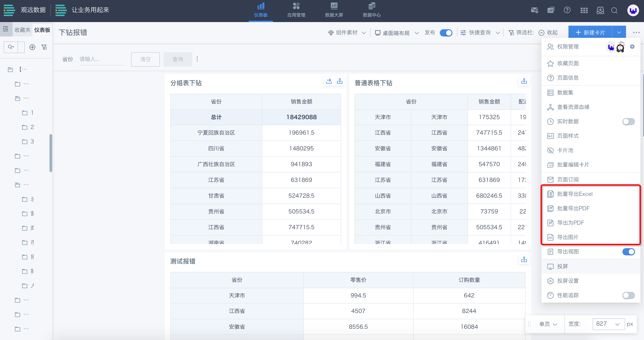Viewport: 644px width, 340px height.
Task: Enable the 实时数据 toggle
Action: click(628, 122)
